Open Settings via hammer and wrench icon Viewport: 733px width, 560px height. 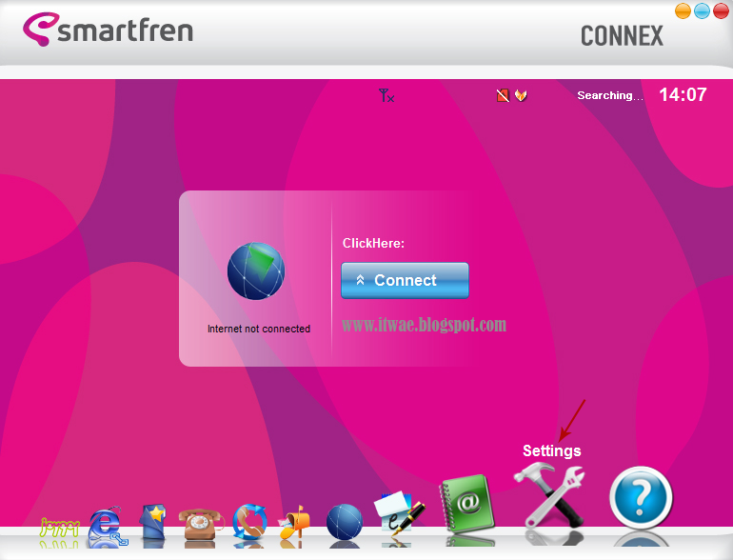coord(550,496)
